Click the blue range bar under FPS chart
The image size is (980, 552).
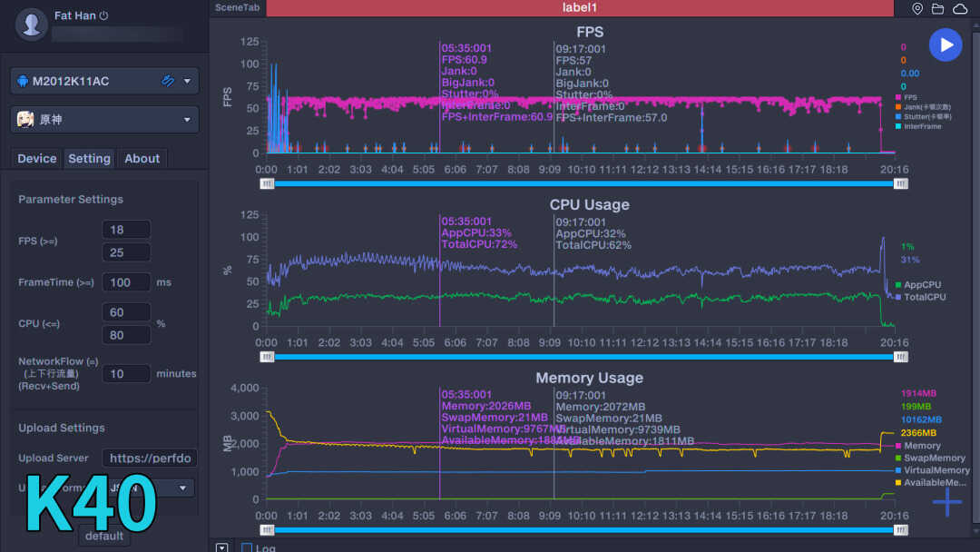[x=583, y=183]
